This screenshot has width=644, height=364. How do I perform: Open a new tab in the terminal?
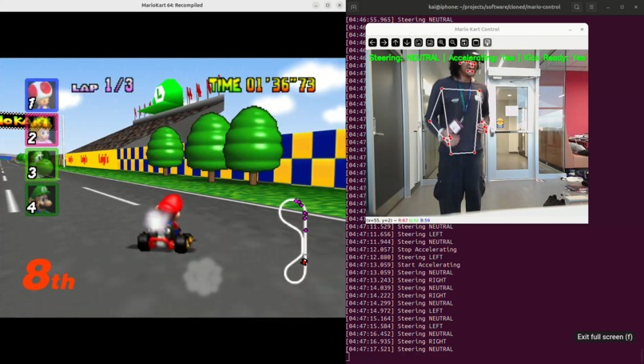pos(354,7)
